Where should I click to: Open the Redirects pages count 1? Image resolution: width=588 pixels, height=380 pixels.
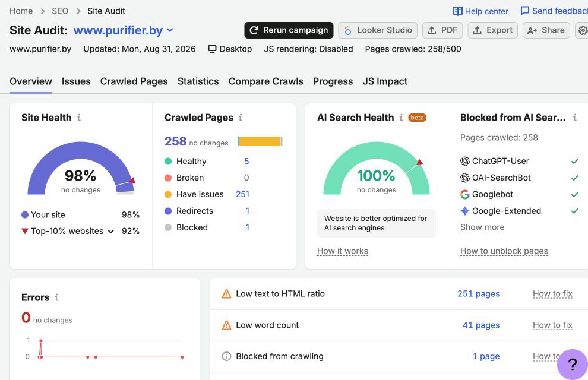click(x=247, y=211)
